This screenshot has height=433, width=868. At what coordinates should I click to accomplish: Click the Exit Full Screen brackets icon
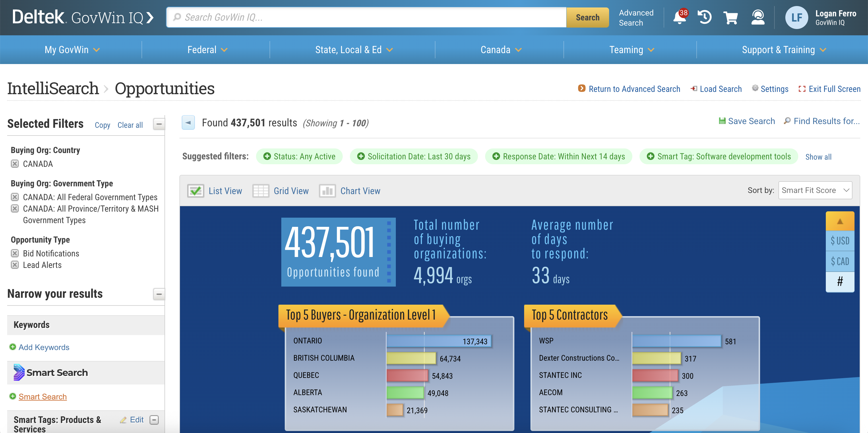pyautogui.click(x=802, y=89)
